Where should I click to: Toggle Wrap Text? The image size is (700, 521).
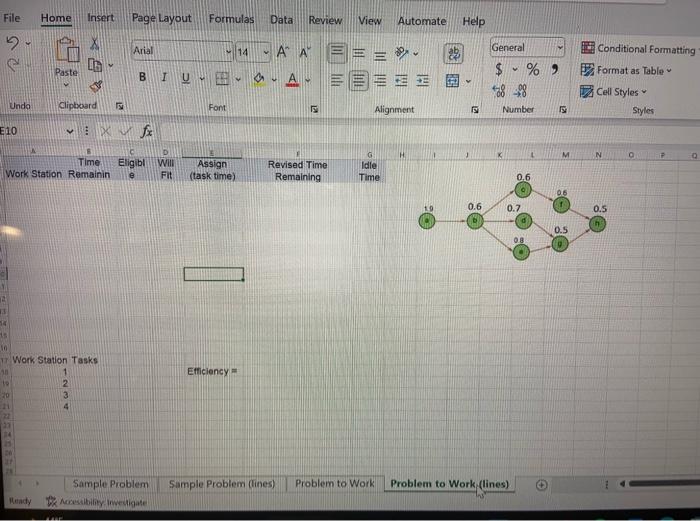(x=454, y=53)
